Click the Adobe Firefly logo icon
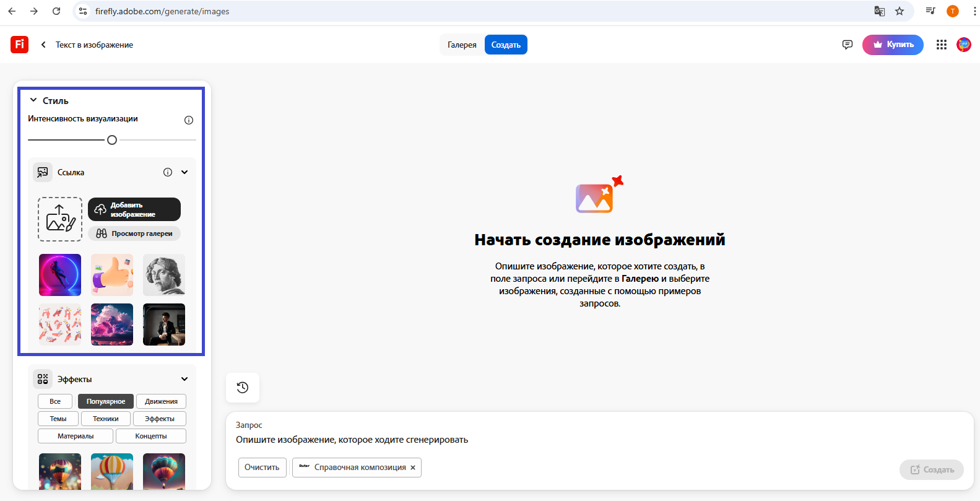Viewport: 980px width, 501px height. [19, 45]
